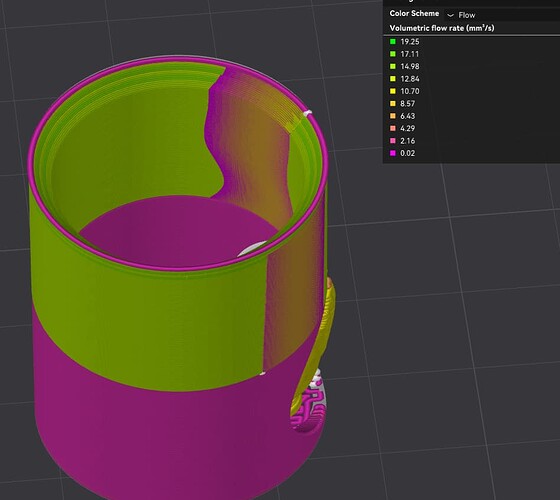Image resolution: width=560 pixels, height=500 pixels.
Task: Select the 0.02 flow rate color swatch
Action: [x=393, y=153]
